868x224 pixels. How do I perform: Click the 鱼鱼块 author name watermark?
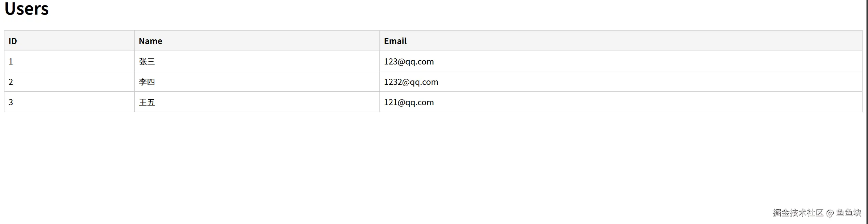[849, 213]
